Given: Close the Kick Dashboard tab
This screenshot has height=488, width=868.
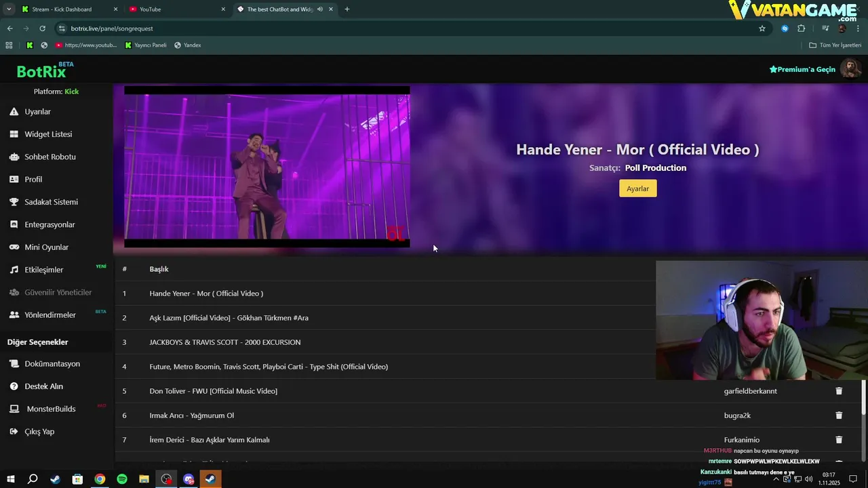Looking at the screenshot, I should click(115, 9).
